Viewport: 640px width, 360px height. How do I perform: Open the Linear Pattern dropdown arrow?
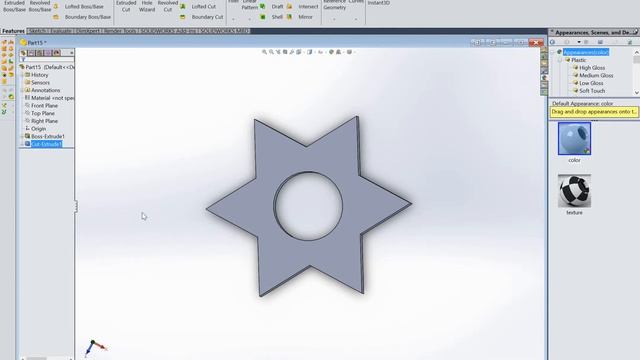[x=249, y=19]
